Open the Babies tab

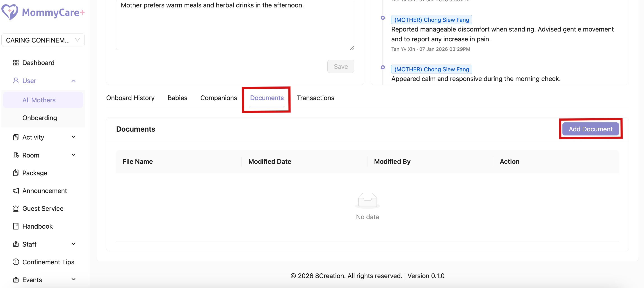(177, 98)
